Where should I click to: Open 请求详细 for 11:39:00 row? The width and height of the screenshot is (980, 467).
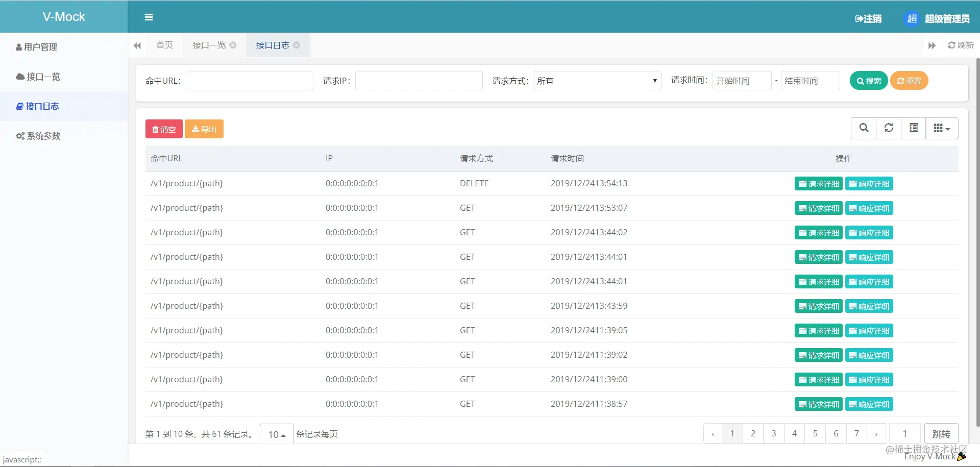point(819,380)
